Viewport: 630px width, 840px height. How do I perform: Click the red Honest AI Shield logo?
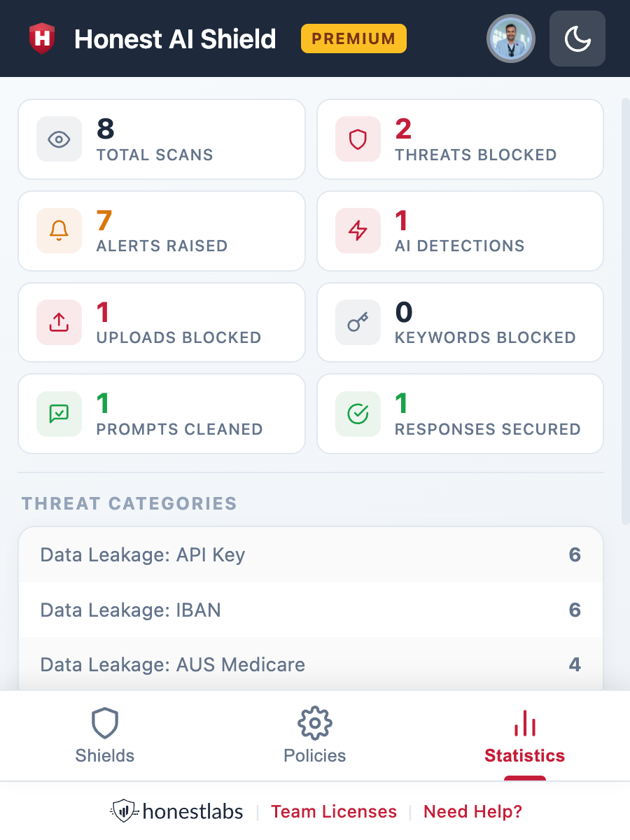(x=42, y=38)
